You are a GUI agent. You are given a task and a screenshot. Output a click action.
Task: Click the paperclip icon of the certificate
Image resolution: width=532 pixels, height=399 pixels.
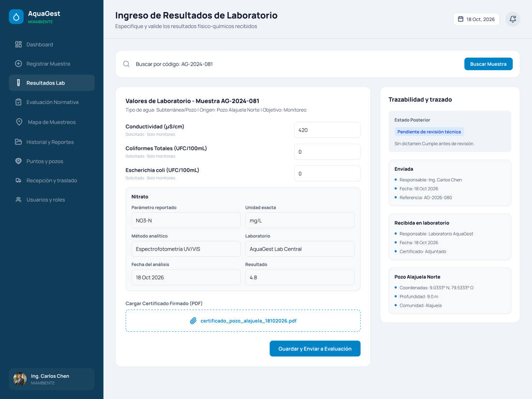click(193, 321)
